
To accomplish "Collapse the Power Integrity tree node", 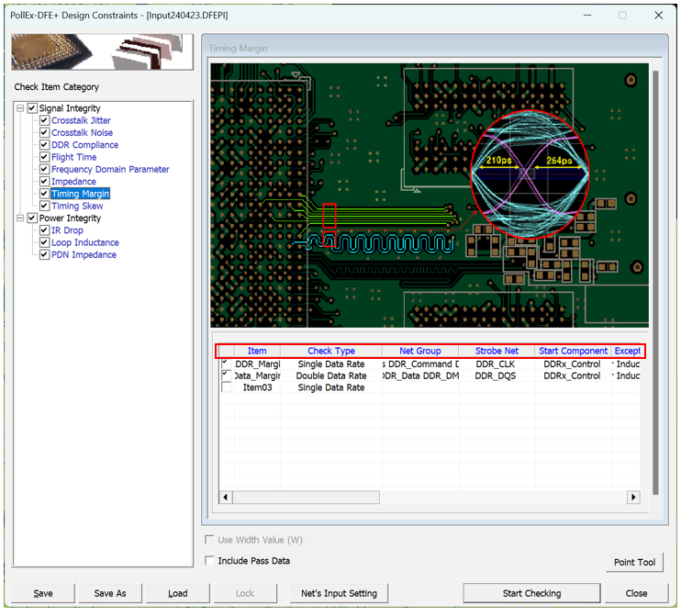I will click(20, 218).
